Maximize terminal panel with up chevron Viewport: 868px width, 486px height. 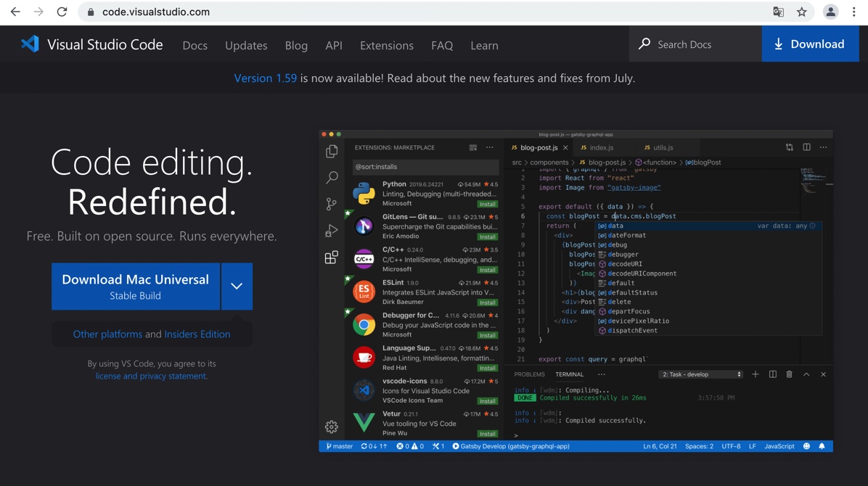tap(806, 375)
